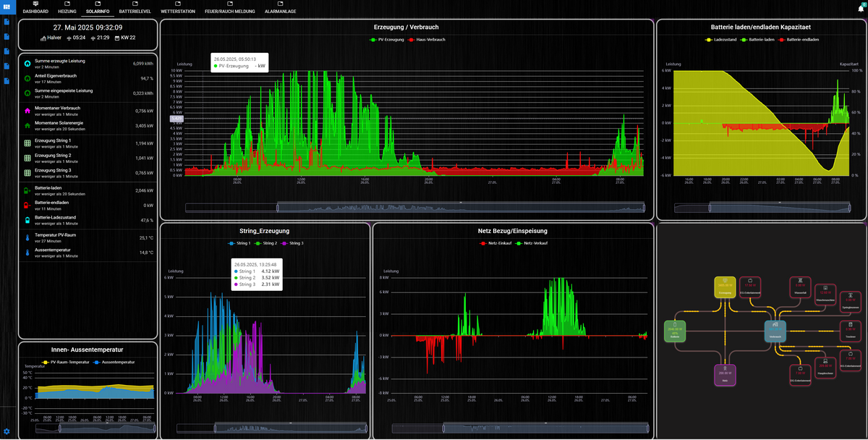The height and width of the screenshot is (440, 868).
Task: Select the yellow Erzeugung node in energy flow
Action: pyautogui.click(x=725, y=287)
